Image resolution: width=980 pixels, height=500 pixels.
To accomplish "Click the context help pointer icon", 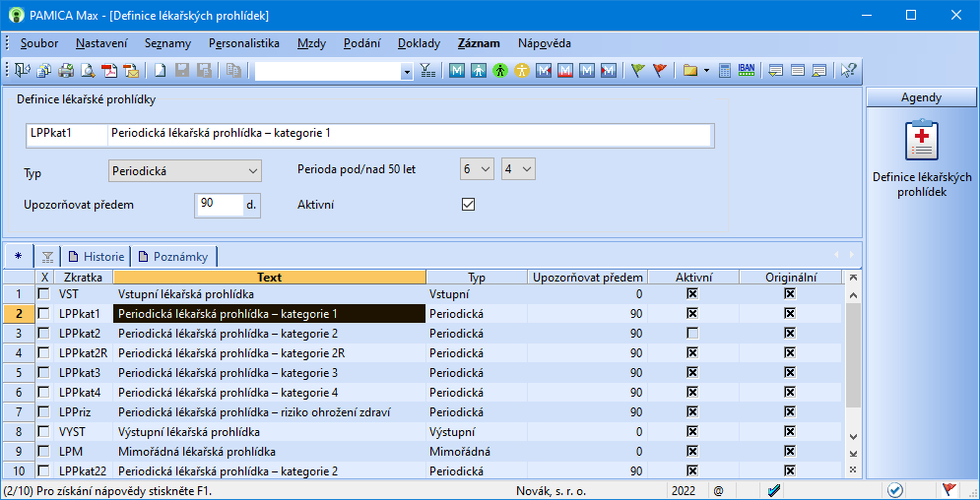I will (849, 71).
